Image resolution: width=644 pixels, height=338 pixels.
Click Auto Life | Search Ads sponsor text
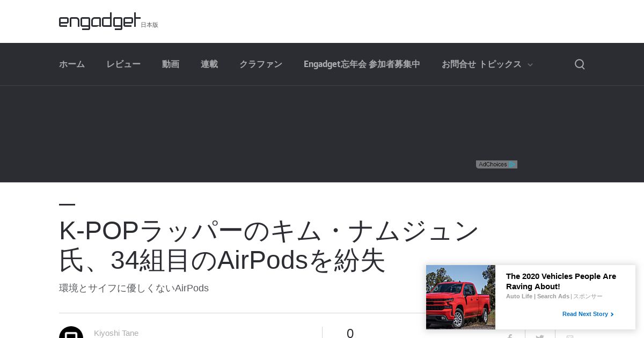coord(537,296)
